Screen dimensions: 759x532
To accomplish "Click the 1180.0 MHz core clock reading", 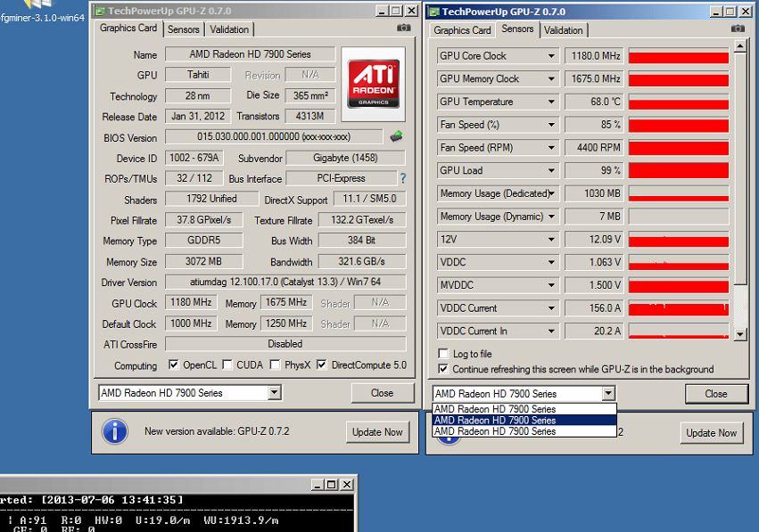I will [594, 55].
